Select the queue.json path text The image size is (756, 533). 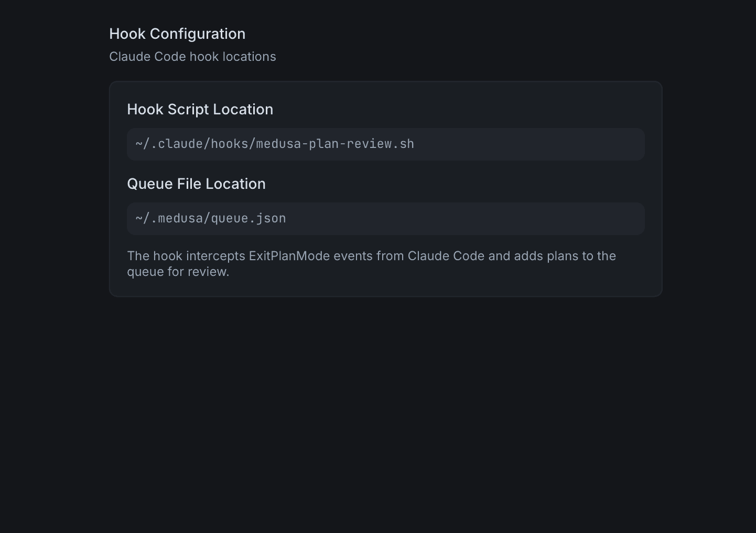[x=211, y=218]
